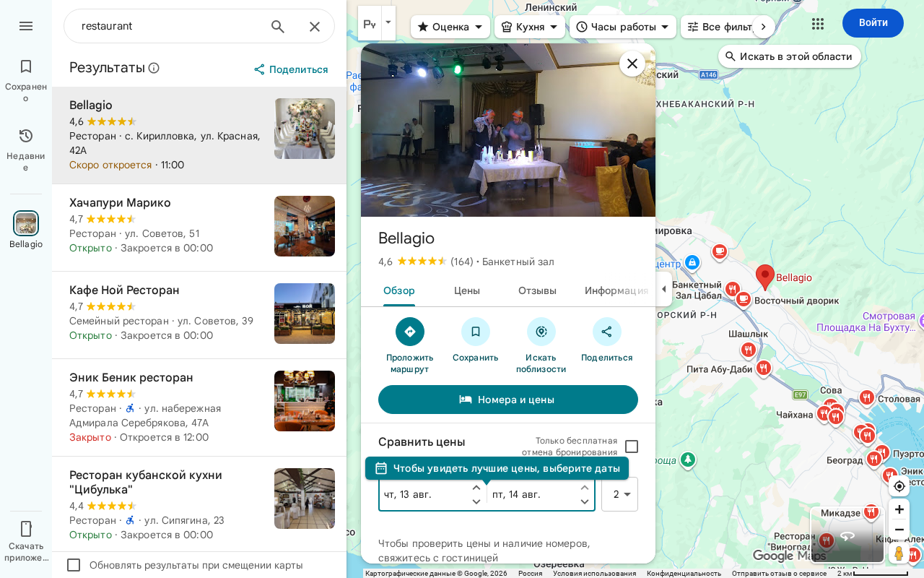The image size is (924, 578).
Task: Enable update results when map moves
Action: (x=74, y=565)
